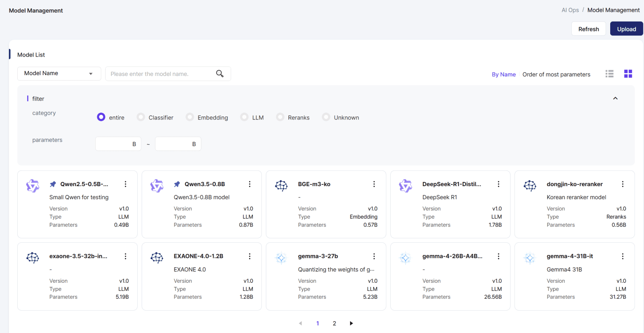Open the three-dot menu for BGE-m3-ko
Image resolution: width=644 pixels, height=333 pixels.
click(374, 184)
